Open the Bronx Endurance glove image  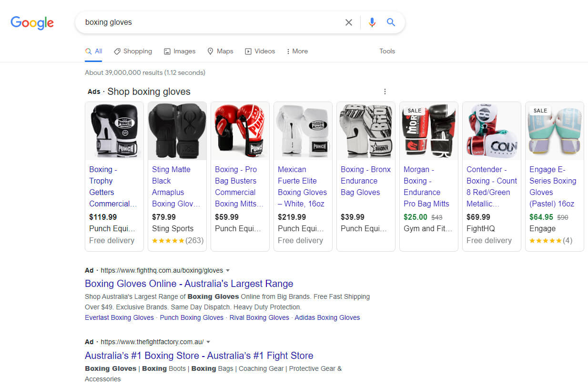click(366, 131)
